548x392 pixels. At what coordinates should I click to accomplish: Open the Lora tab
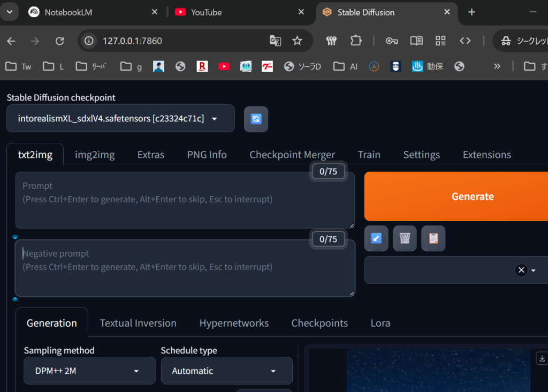pyautogui.click(x=380, y=323)
